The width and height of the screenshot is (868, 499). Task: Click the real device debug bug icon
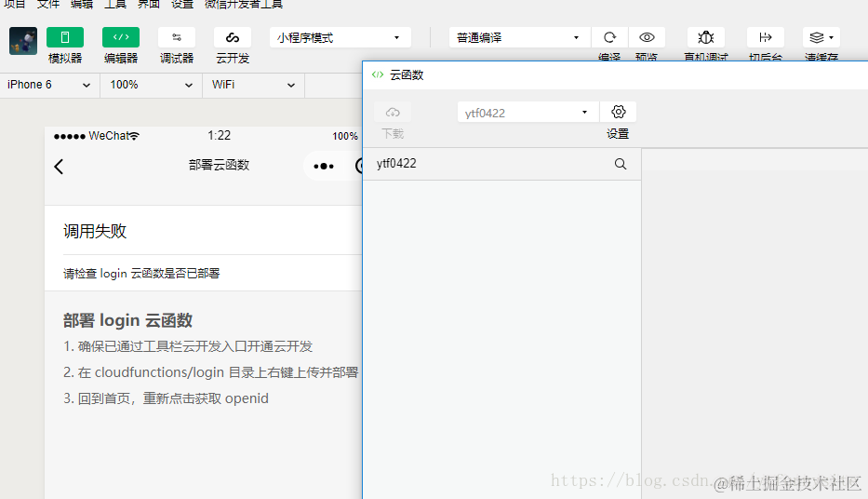pyautogui.click(x=706, y=37)
